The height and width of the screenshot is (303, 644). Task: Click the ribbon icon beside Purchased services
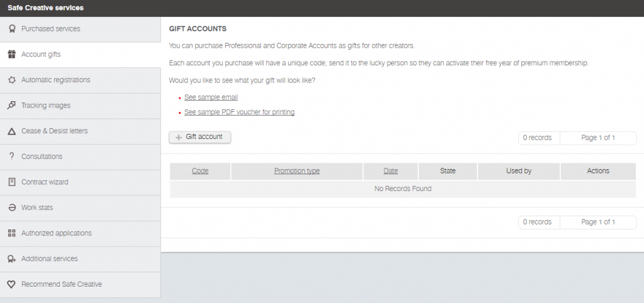pyautogui.click(x=11, y=29)
